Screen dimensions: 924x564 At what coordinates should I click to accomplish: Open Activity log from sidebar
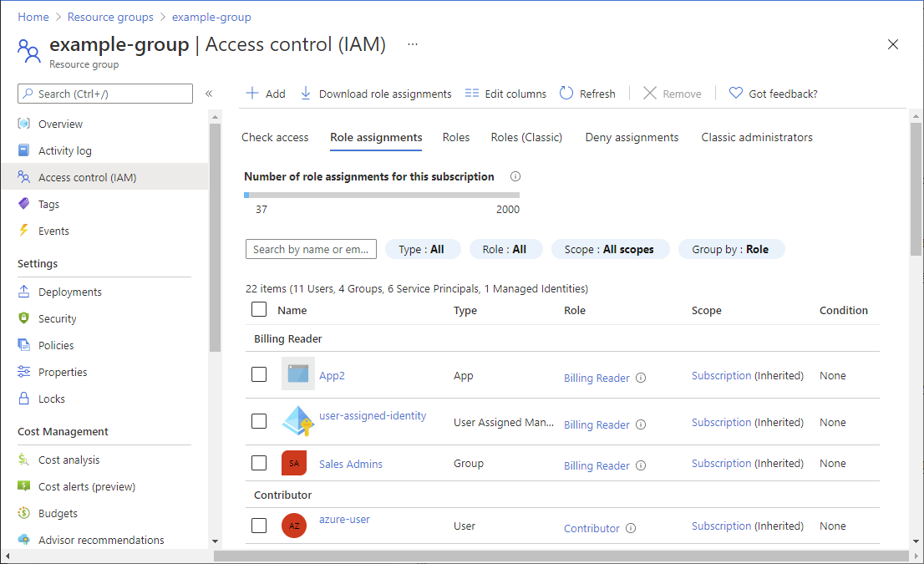[65, 150]
